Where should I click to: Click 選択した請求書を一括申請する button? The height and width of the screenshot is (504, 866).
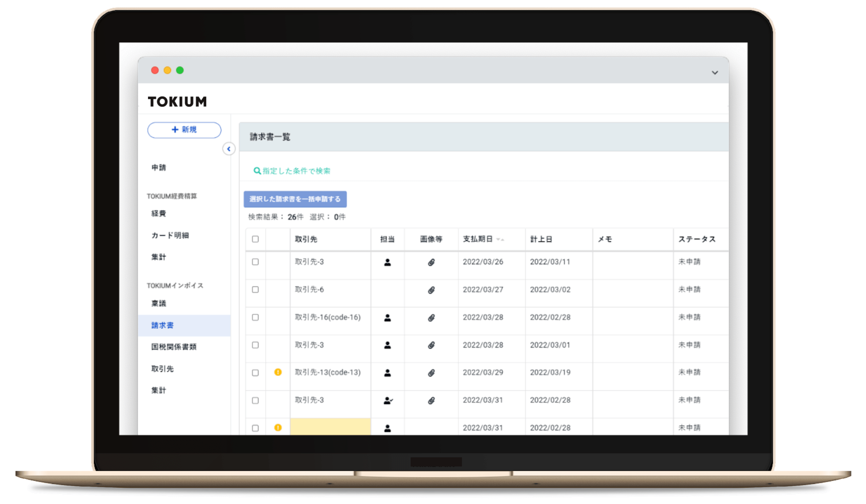coord(295,199)
